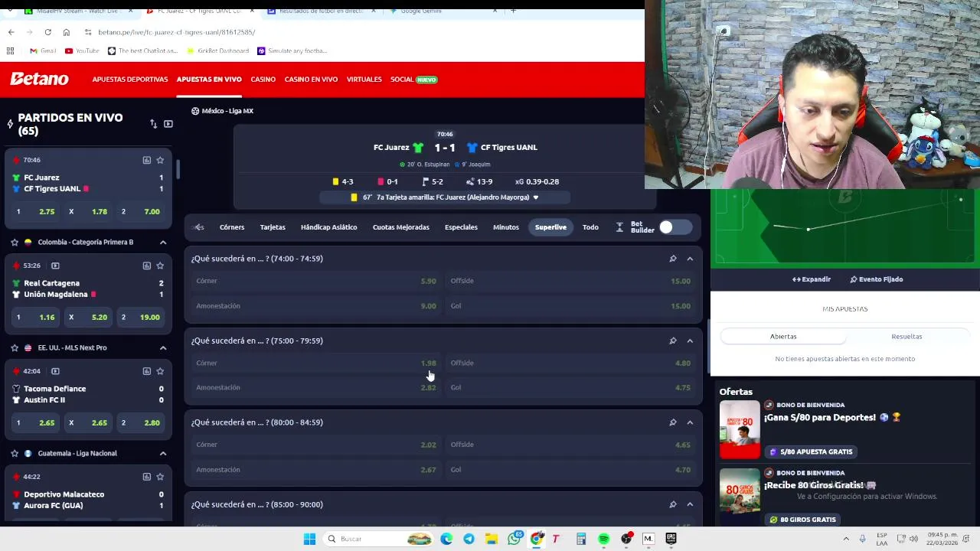
Task: Collapse the 75:00 - 79:59 market
Action: (690, 341)
